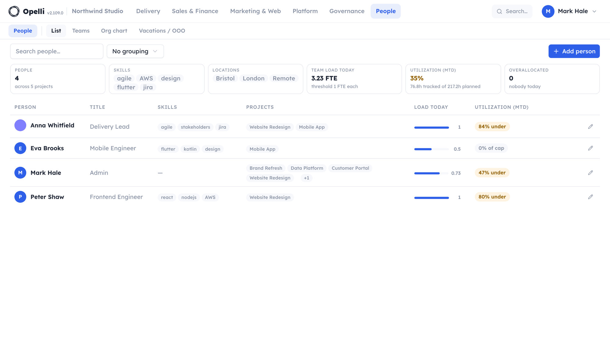Open Anna Whitfield's profile name

coord(52,125)
